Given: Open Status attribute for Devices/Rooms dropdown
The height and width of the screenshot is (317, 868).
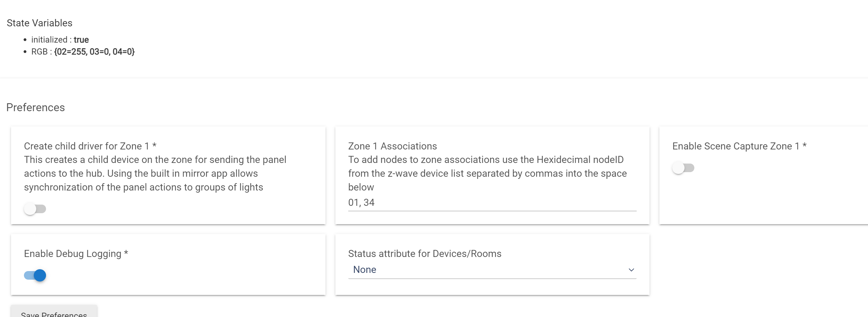Looking at the screenshot, I should click(x=492, y=270).
